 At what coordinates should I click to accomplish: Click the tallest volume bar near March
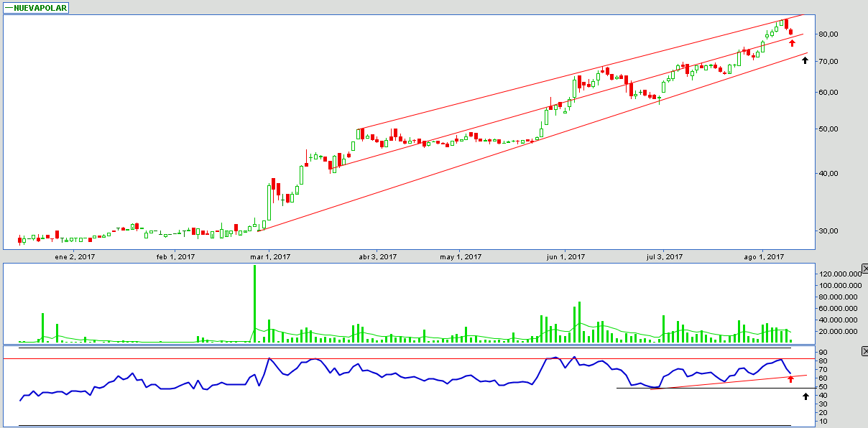[x=254, y=303]
